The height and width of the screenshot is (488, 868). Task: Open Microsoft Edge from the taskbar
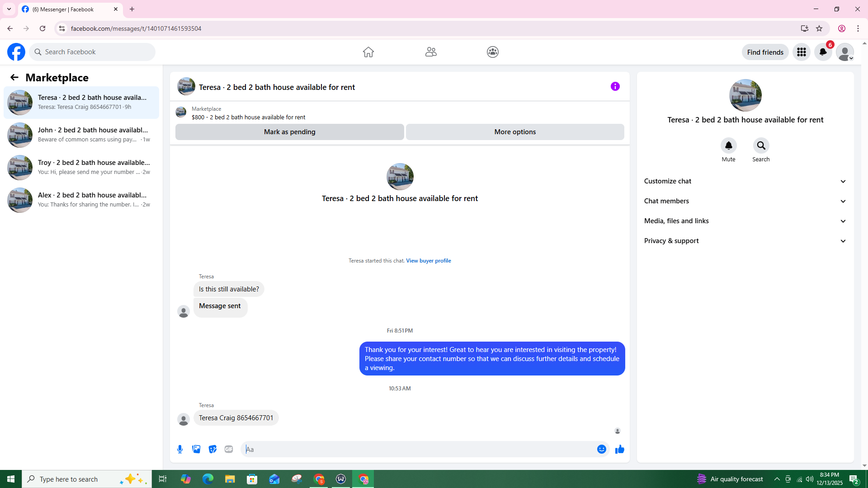[208, 479]
